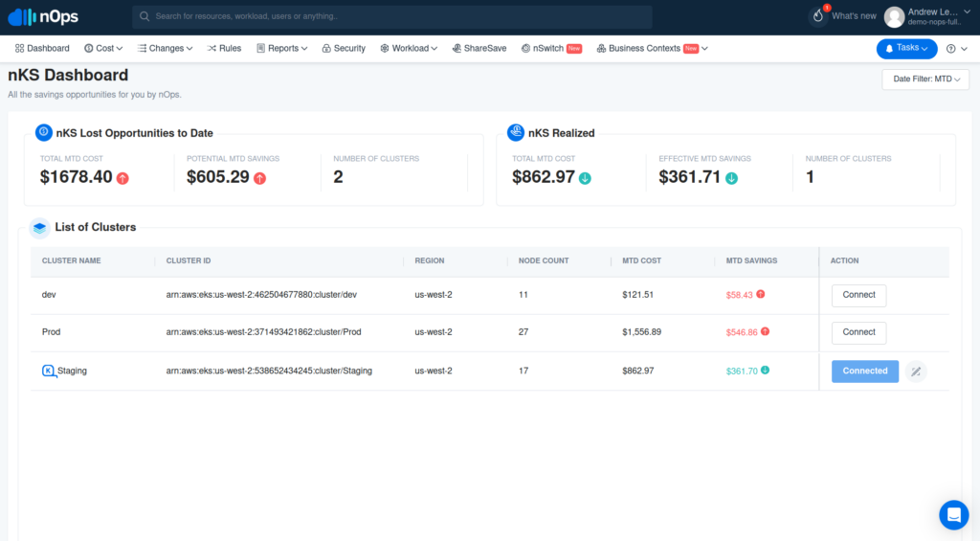The image size is (980, 541).
Task: Sort by the MTD COST column header
Action: [641, 260]
